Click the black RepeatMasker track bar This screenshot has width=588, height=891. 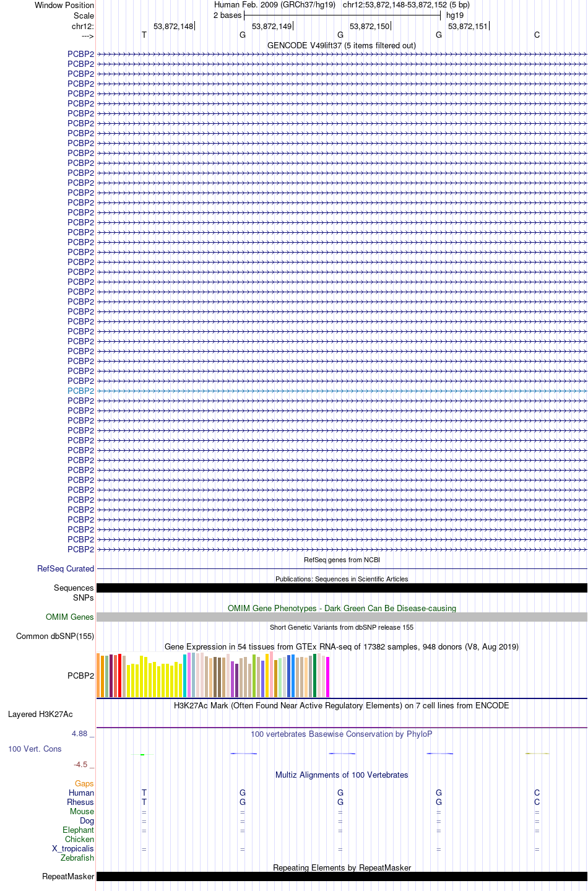pyautogui.click(x=342, y=877)
